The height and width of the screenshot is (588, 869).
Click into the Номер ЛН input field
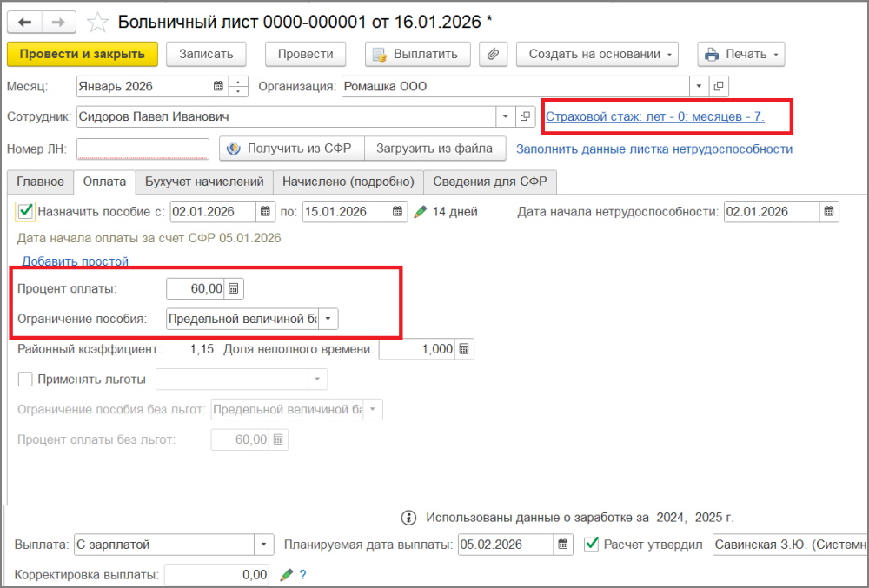pyautogui.click(x=143, y=149)
